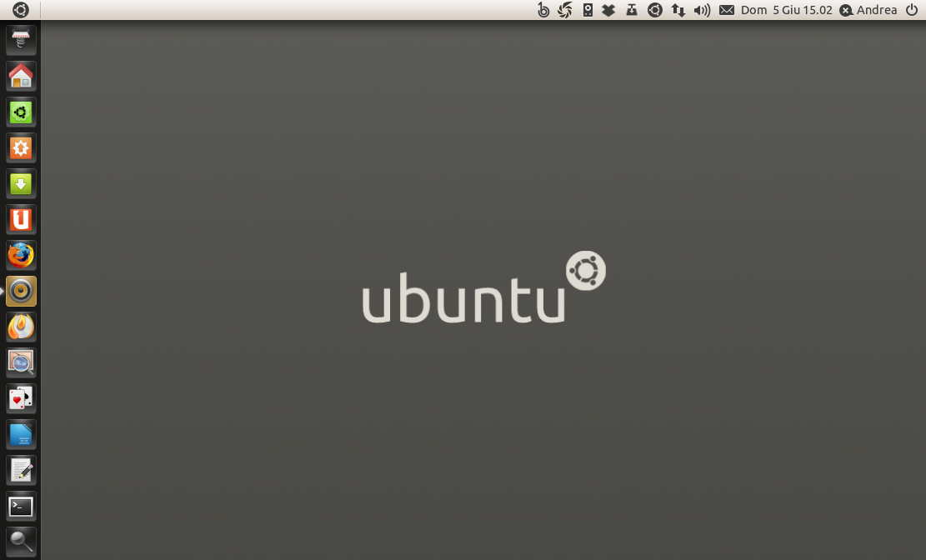Open the Ubuntu Dash button in the top-left corner

tap(20, 10)
